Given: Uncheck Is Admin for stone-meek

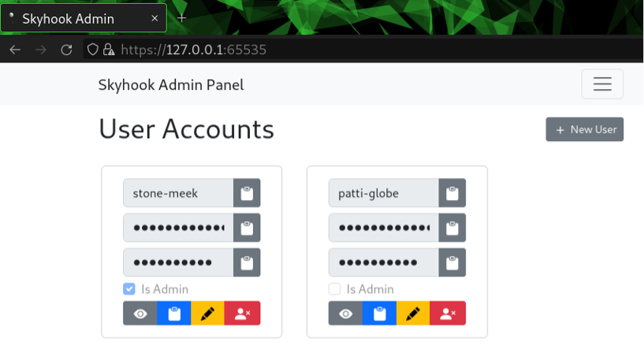Looking at the screenshot, I should pos(130,289).
